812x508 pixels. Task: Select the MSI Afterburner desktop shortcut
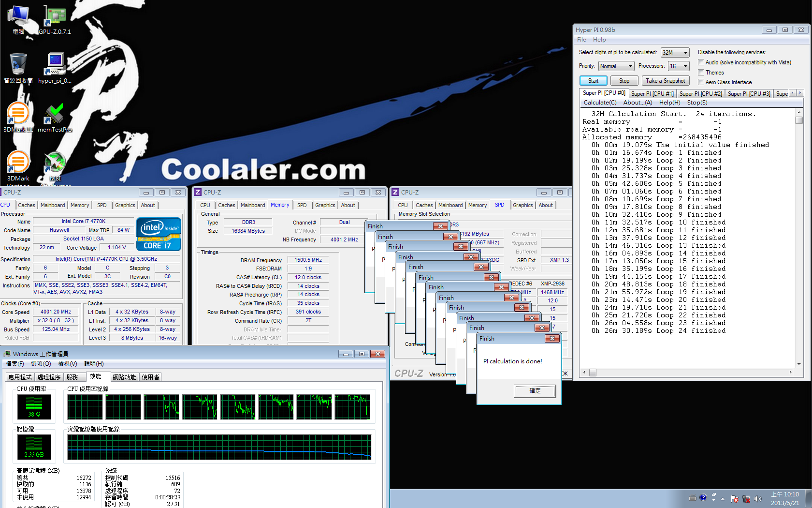click(55, 167)
